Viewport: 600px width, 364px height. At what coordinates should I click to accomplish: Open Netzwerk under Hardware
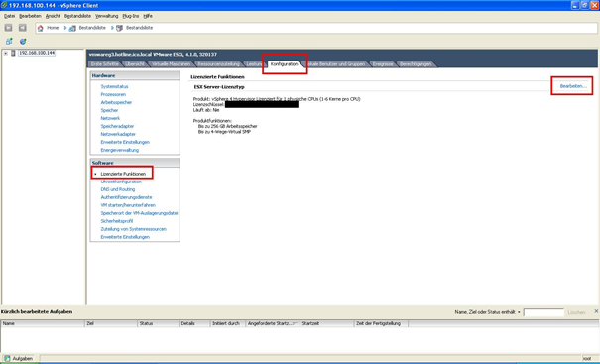(110, 118)
